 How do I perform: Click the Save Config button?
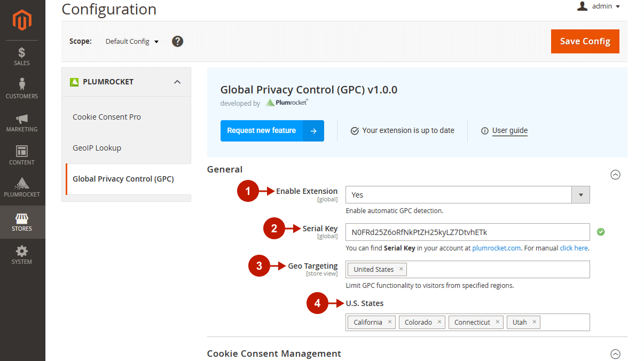(x=585, y=41)
